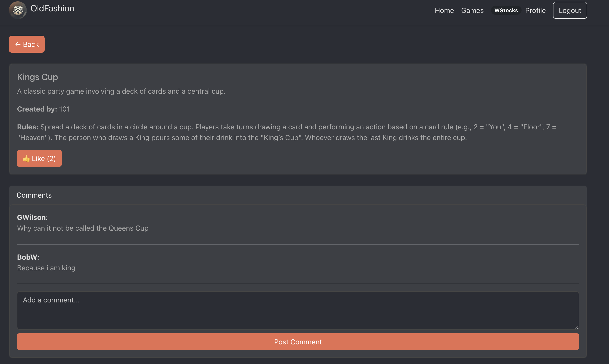Click the back arrow icon
The width and height of the screenshot is (609, 364).
pos(18,44)
